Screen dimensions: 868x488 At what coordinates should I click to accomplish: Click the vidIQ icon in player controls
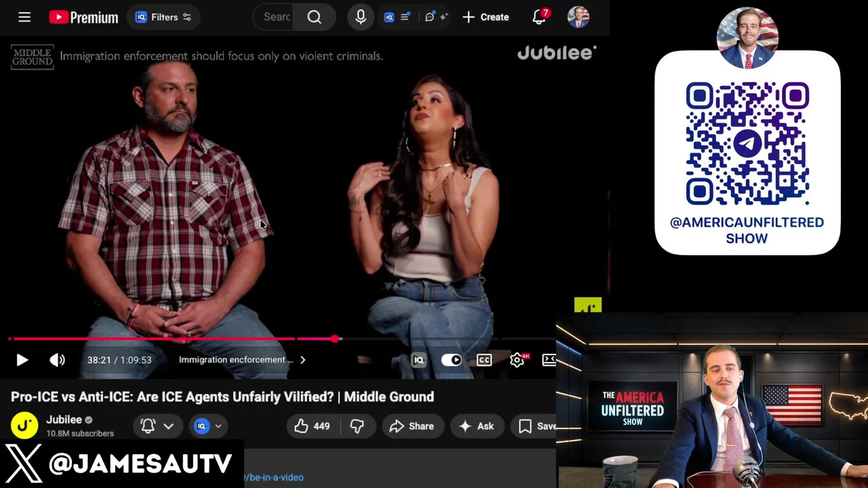418,360
